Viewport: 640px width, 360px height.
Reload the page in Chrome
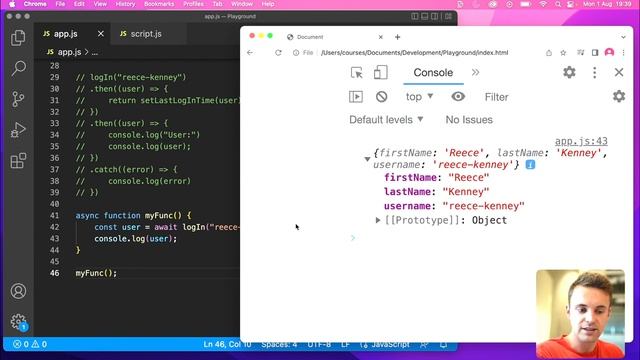278,53
